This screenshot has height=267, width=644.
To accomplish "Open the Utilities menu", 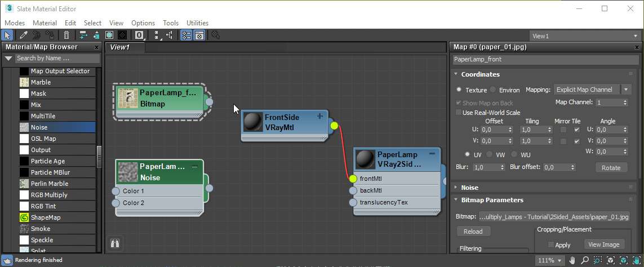I will 197,23.
